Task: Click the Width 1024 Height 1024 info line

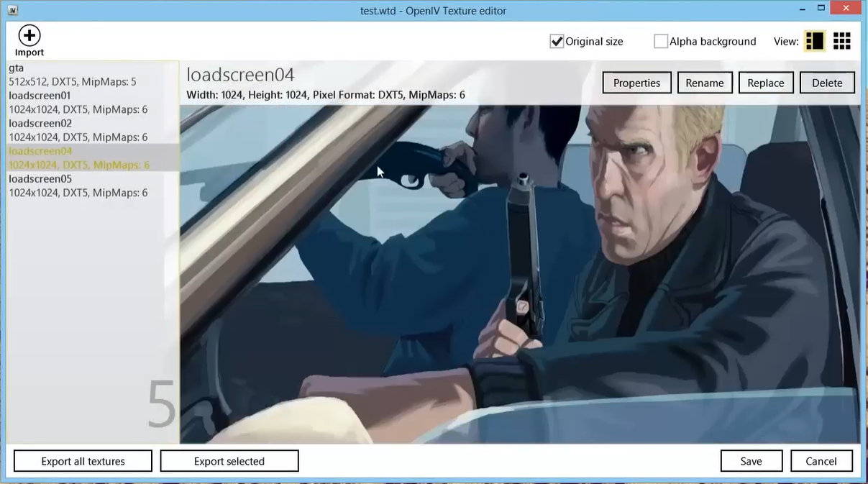Action: coord(326,95)
